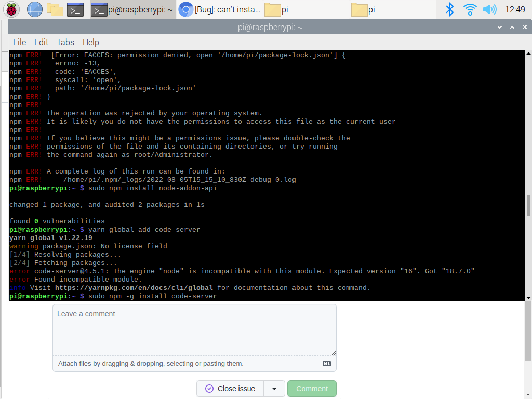Open the first pi folder taskbar window

[x=306, y=9]
